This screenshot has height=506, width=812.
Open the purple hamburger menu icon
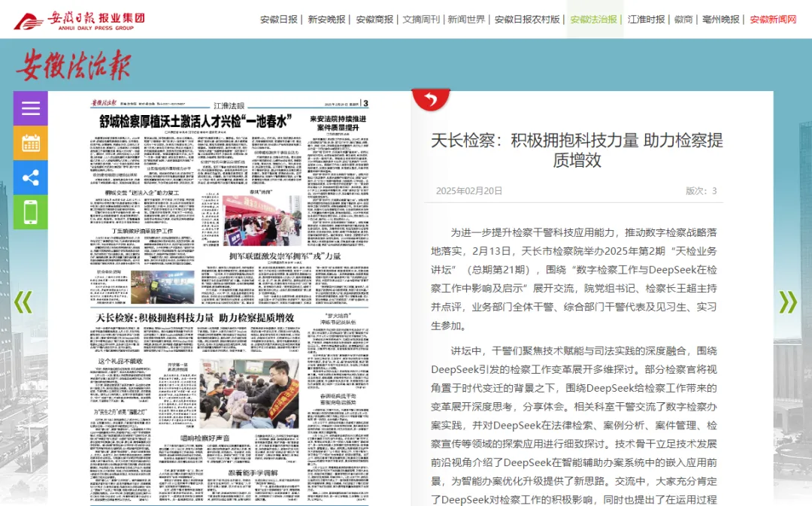(31, 108)
